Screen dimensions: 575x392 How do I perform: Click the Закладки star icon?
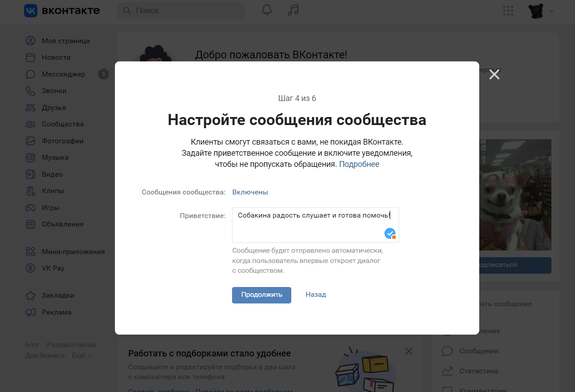tap(30, 295)
